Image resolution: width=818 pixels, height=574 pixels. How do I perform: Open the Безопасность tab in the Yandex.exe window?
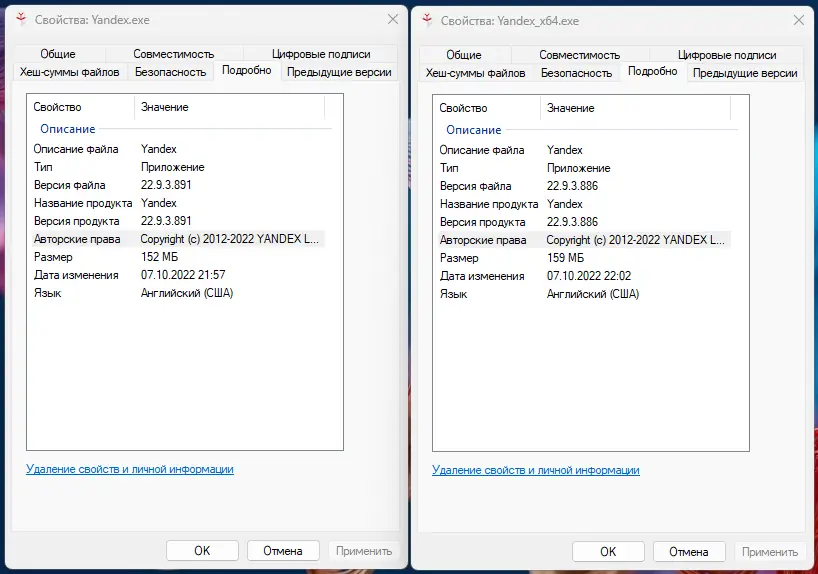click(x=170, y=72)
